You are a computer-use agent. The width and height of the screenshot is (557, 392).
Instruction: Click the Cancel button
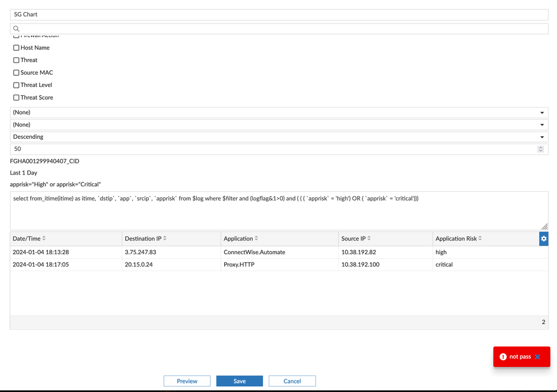[292, 381]
